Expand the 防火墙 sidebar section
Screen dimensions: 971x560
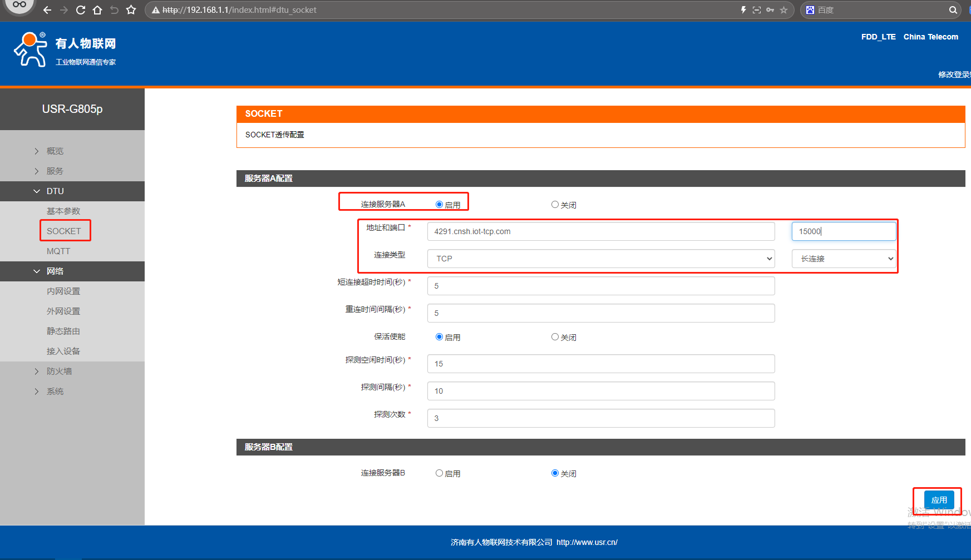[x=59, y=371]
